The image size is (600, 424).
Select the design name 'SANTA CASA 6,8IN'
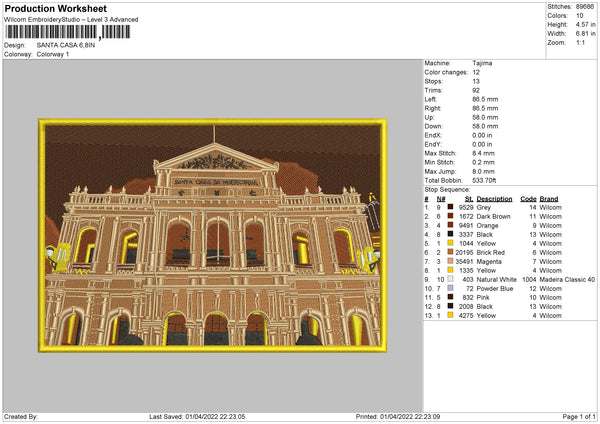tap(66, 45)
